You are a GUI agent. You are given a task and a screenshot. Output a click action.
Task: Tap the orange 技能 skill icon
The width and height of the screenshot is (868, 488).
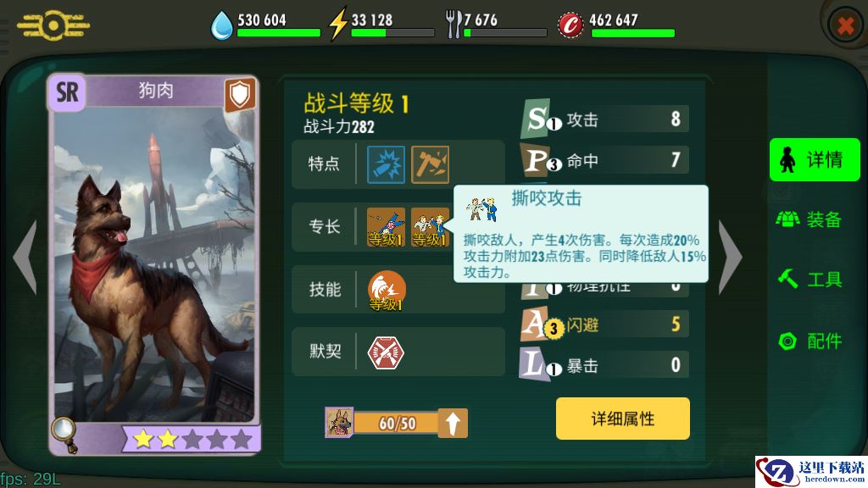tap(387, 290)
